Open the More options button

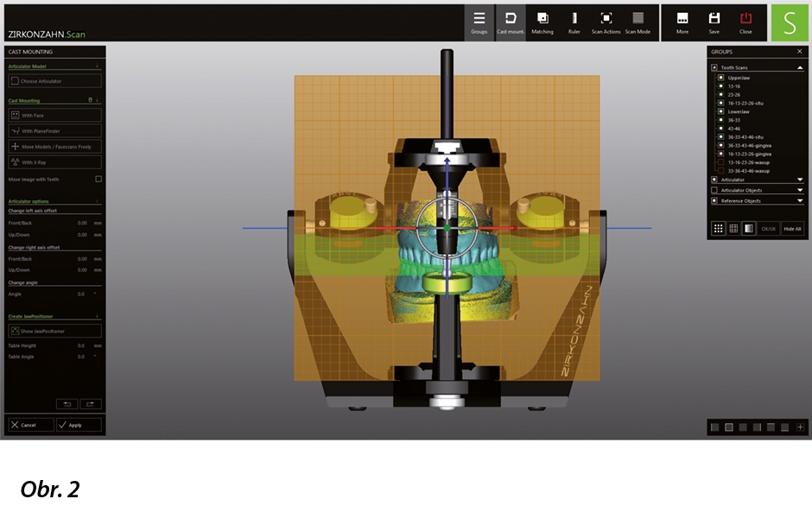coord(682,22)
